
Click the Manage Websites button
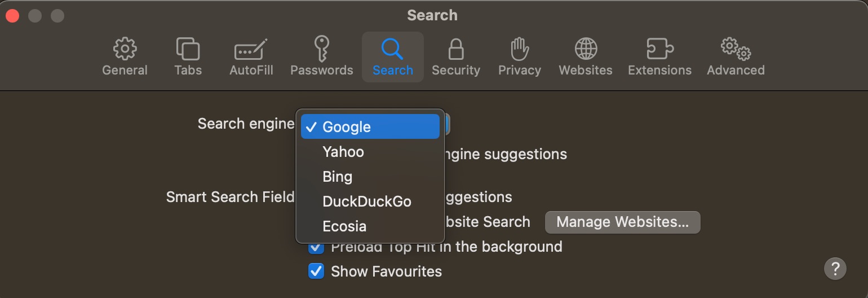(x=622, y=222)
